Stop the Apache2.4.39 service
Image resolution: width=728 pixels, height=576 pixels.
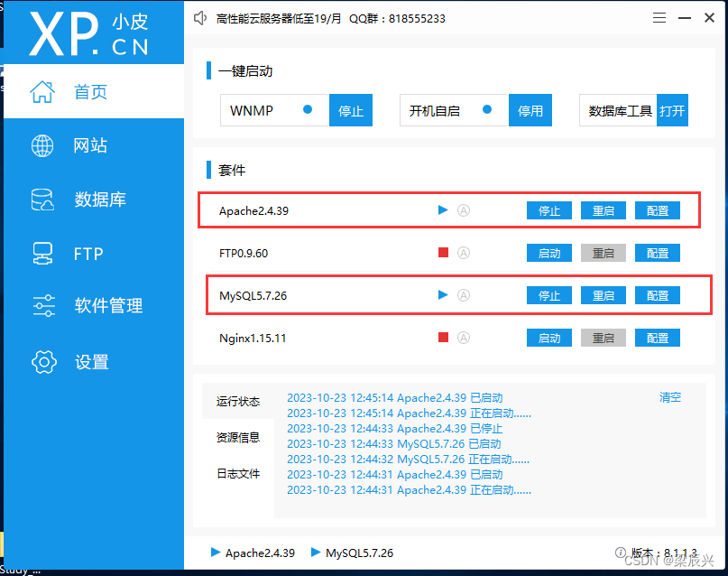click(549, 210)
